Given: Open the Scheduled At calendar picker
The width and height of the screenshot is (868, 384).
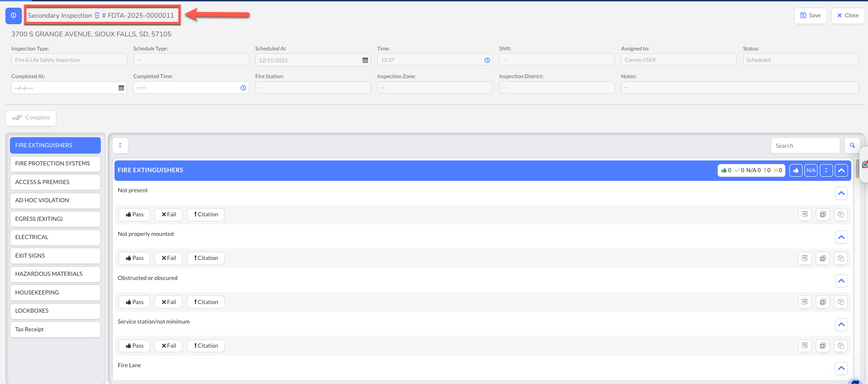Looking at the screenshot, I should click(365, 60).
